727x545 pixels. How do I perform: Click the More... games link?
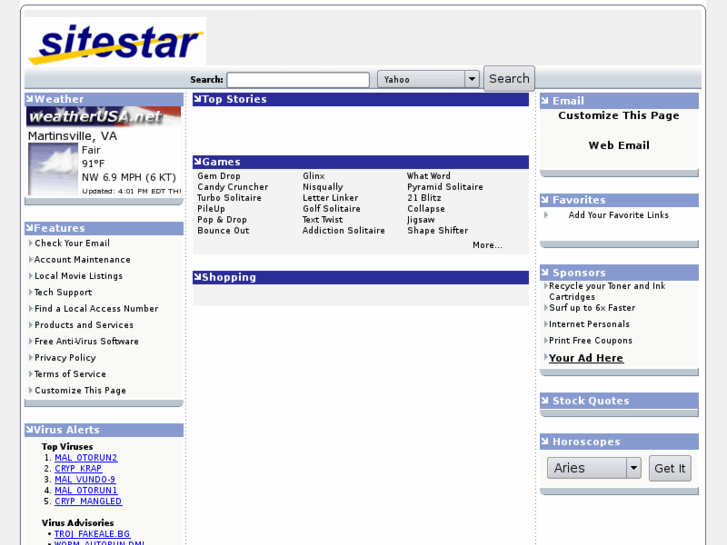point(487,245)
